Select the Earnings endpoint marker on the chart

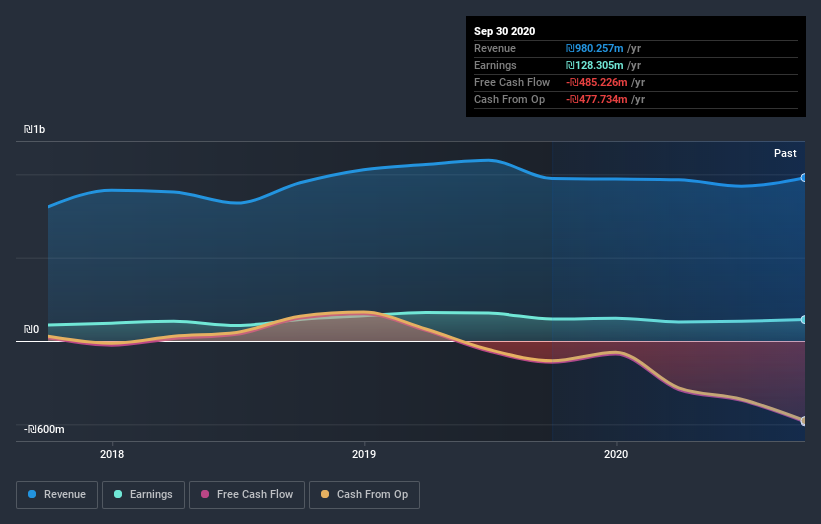tap(804, 319)
